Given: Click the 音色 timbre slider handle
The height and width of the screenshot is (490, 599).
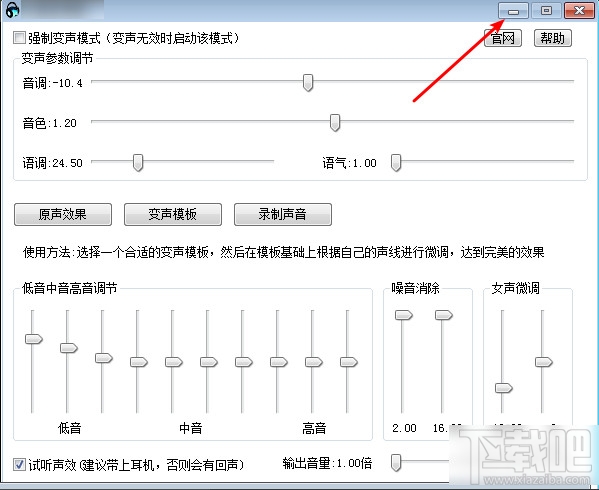Looking at the screenshot, I should [x=335, y=123].
